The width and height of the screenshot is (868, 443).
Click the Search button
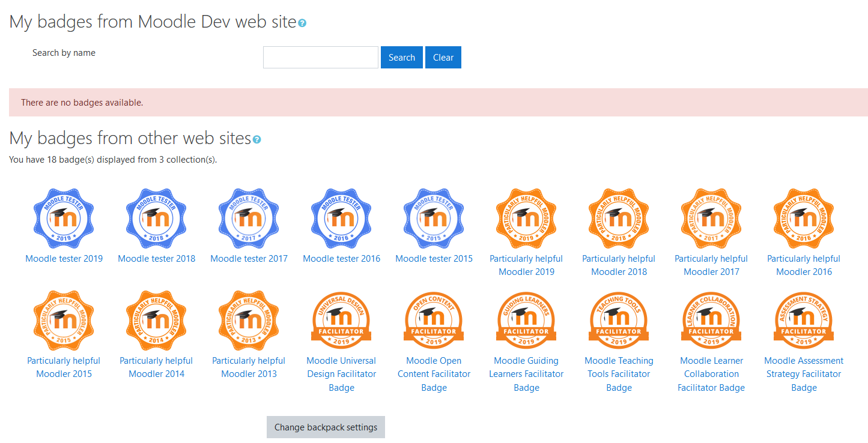point(402,58)
